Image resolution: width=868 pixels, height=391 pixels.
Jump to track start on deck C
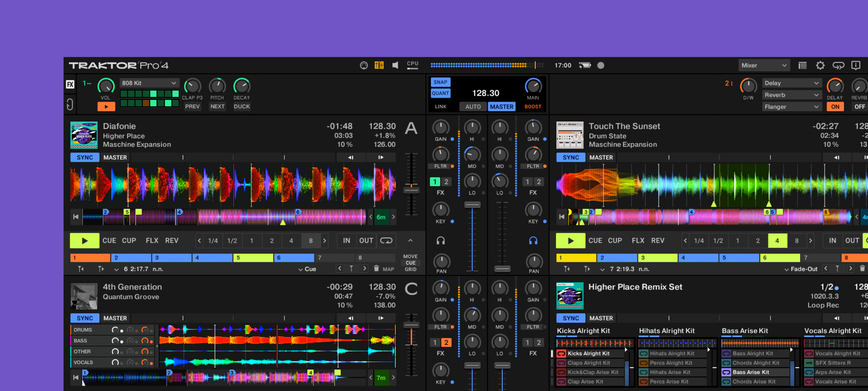tap(76, 378)
